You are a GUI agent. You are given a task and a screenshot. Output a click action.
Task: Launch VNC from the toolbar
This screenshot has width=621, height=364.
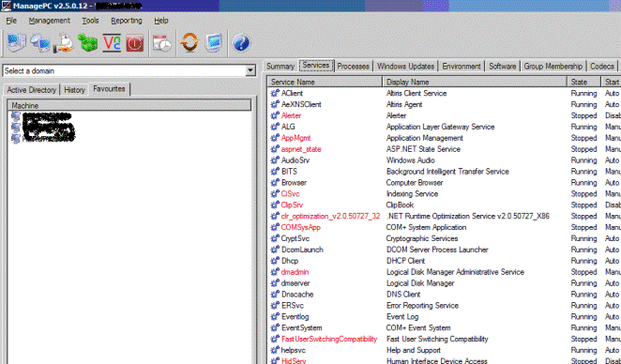click(112, 43)
